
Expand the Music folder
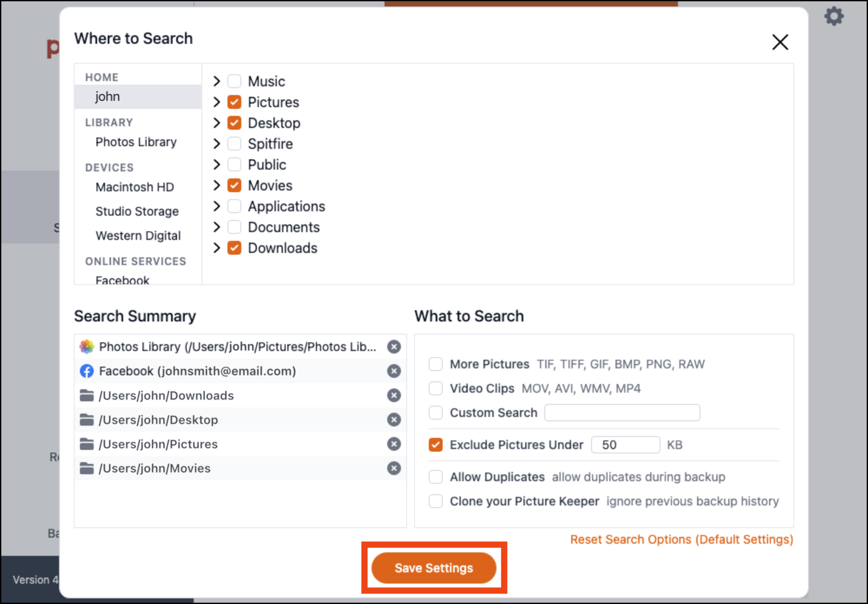[217, 81]
